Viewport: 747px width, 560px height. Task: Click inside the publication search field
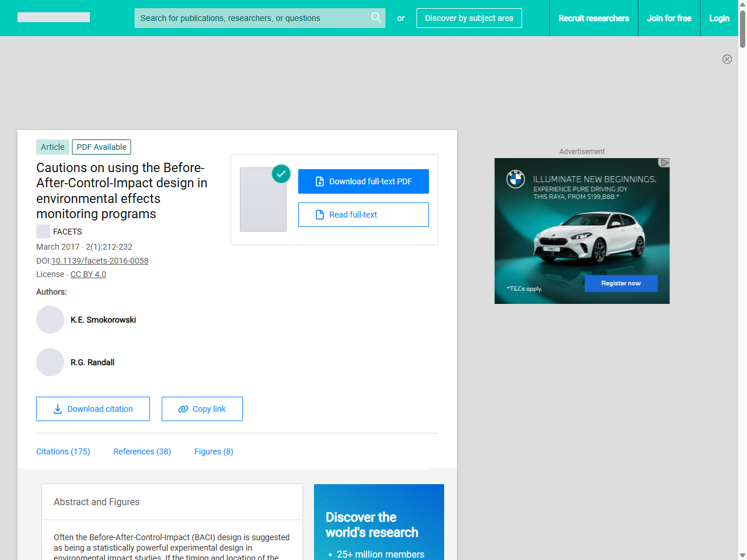tap(251, 18)
